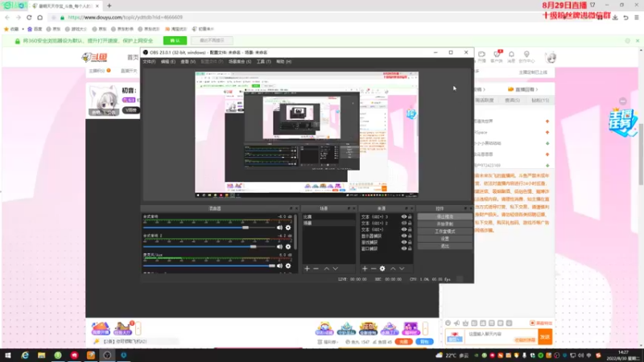
Task: Open OBS 帮助(H) menu
Action: click(x=284, y=62)
